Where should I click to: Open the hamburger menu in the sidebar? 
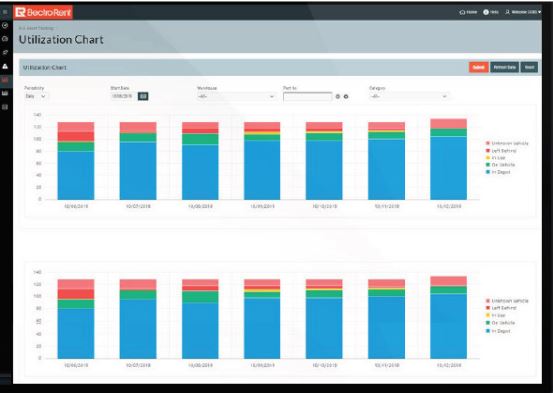(5, 12)
